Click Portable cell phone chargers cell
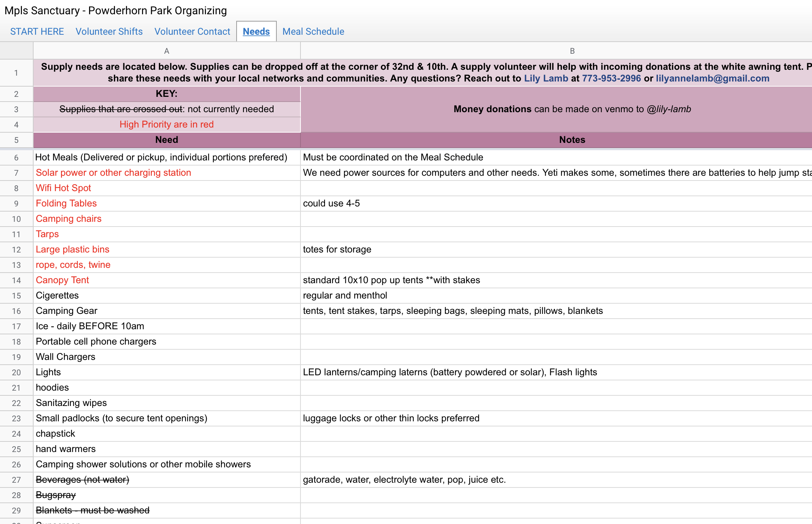 [x=167, y=342]
